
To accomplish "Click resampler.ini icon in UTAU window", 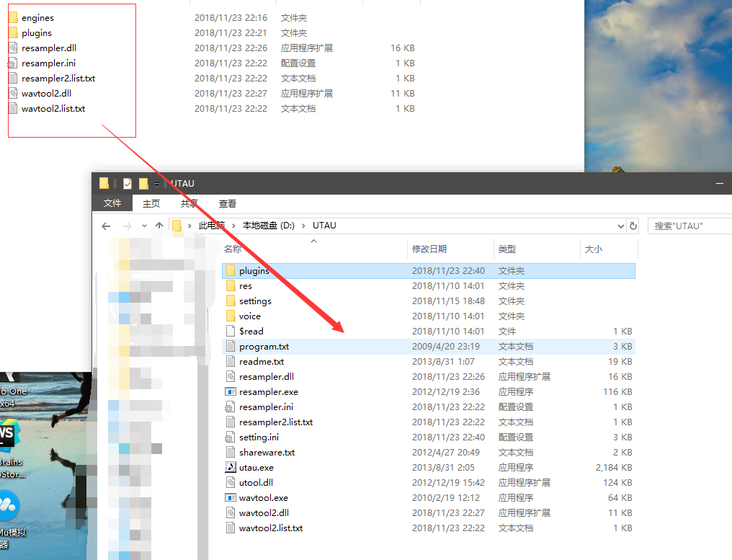I will point(230,406).
